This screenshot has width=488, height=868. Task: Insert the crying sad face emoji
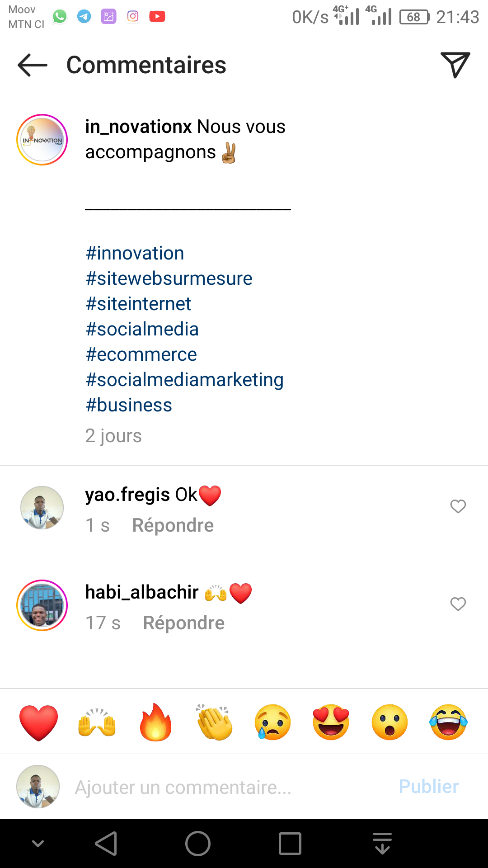click(272, 722)
